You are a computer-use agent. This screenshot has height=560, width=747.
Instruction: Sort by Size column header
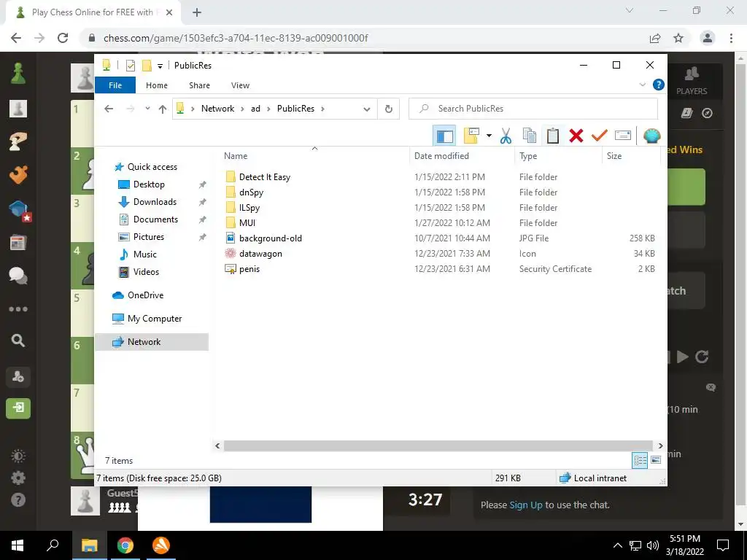coord(614,156)
